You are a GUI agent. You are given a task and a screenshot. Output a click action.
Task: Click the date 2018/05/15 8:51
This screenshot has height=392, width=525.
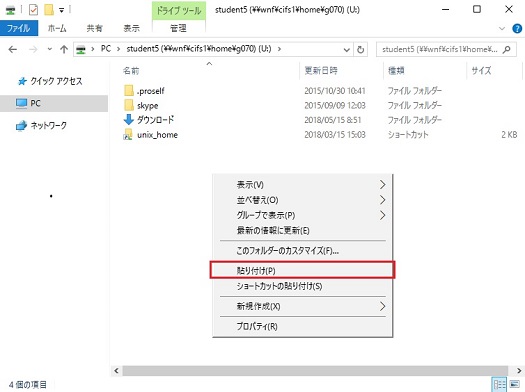point(333,120)
